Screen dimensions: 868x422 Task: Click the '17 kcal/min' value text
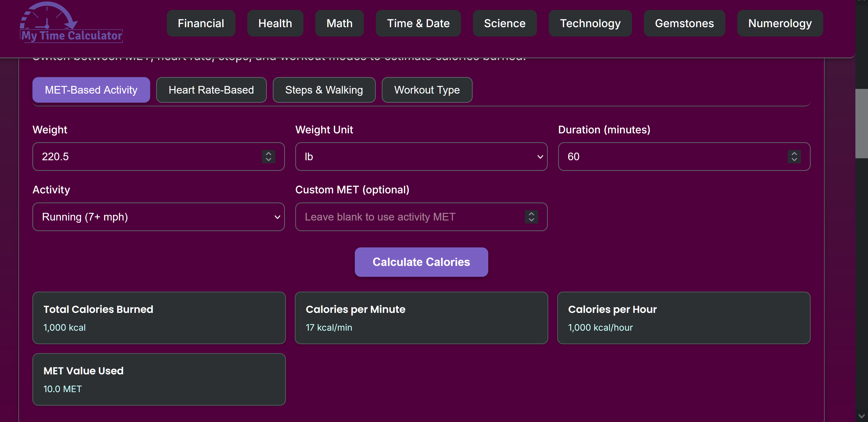(x=329, y=327)
